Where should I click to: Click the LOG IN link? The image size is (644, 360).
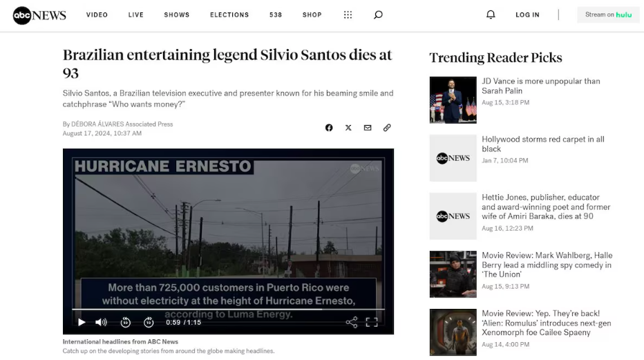click(x=527, y=15)
